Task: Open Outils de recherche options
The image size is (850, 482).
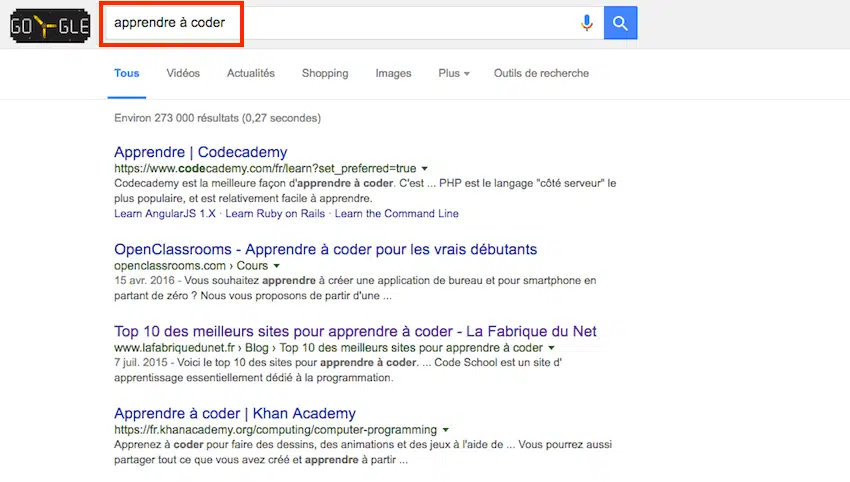Action: (541, 73)
